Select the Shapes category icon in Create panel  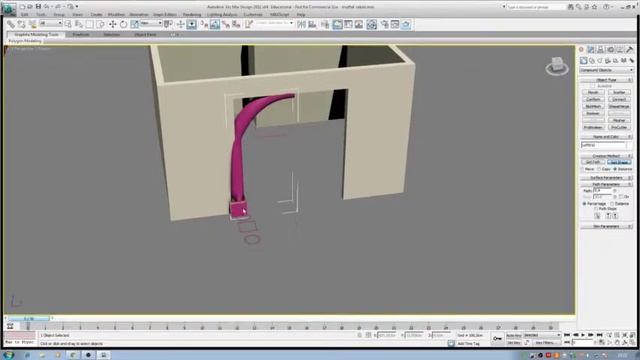click(591, 60)
